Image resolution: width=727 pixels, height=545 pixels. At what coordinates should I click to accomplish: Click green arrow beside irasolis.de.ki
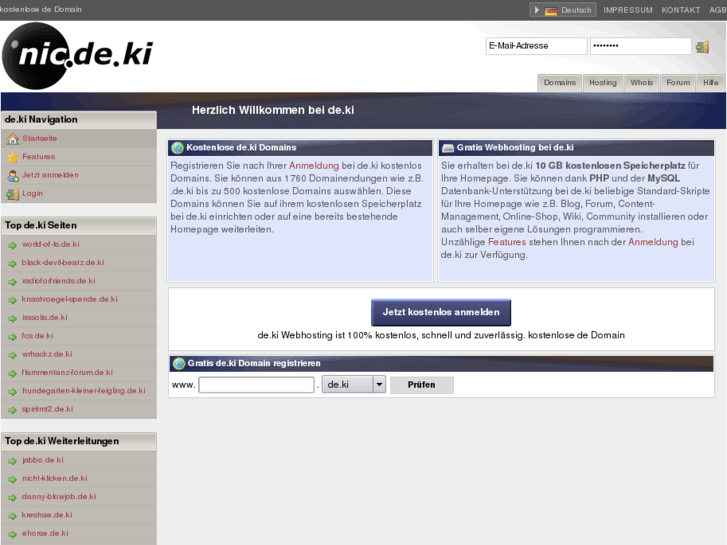pos(13,318)
